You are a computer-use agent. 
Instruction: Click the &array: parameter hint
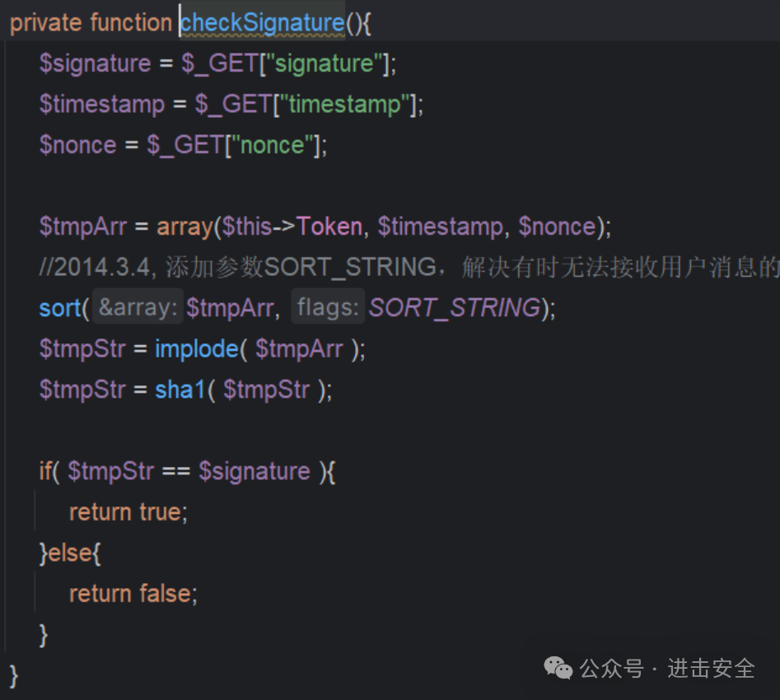pyautogui.click(x=138, y=307)
